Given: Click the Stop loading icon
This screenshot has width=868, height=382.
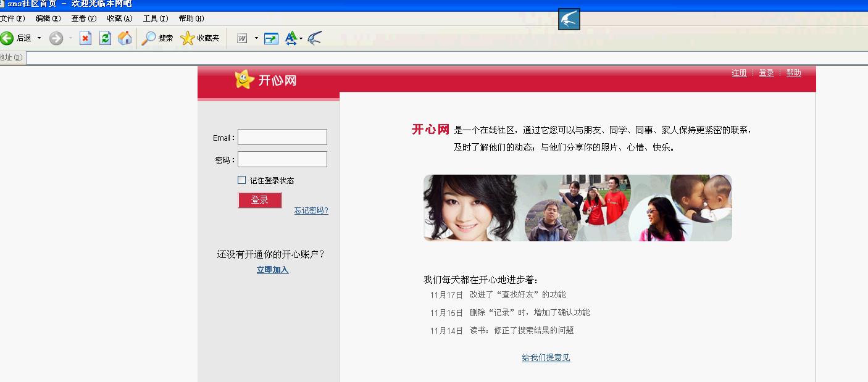Looking at the screenshot, I should (86, 38).
